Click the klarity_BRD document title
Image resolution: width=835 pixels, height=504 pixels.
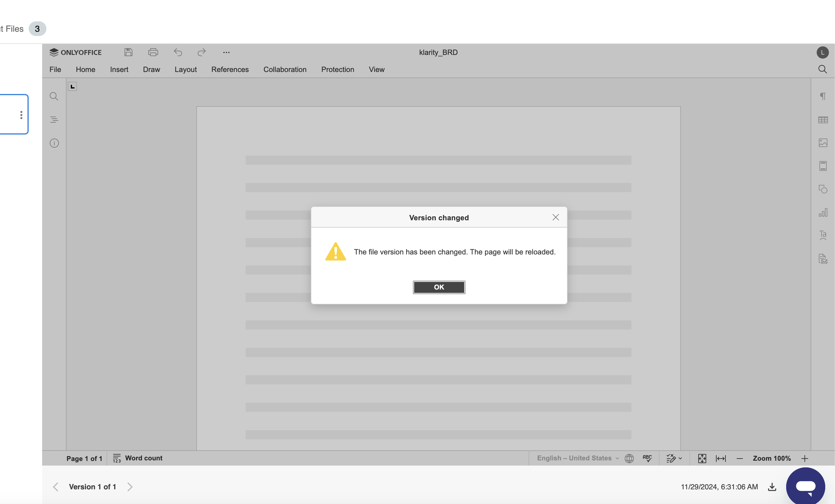(438, 52)
